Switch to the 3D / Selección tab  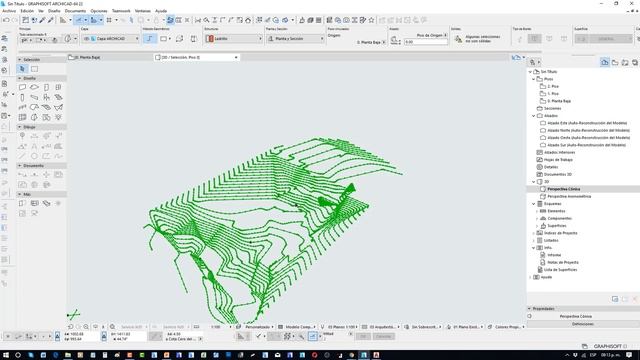[197, 58]
